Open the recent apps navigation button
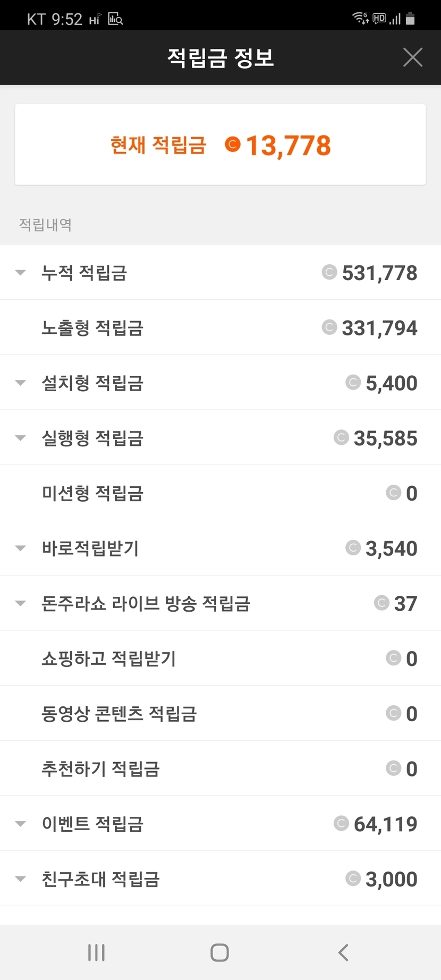Viewport: 441px width, 980px height. [x=96, y=952]
